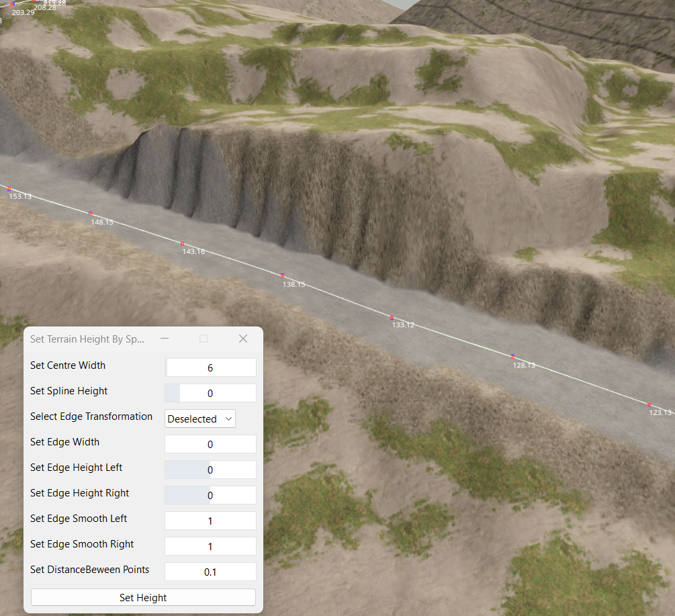Focus the Set Edge Width input

point(210,444)
